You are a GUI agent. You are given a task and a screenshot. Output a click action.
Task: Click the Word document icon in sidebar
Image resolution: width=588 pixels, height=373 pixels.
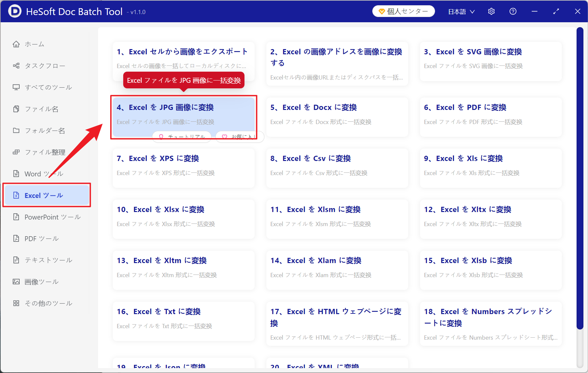(16, 174)
